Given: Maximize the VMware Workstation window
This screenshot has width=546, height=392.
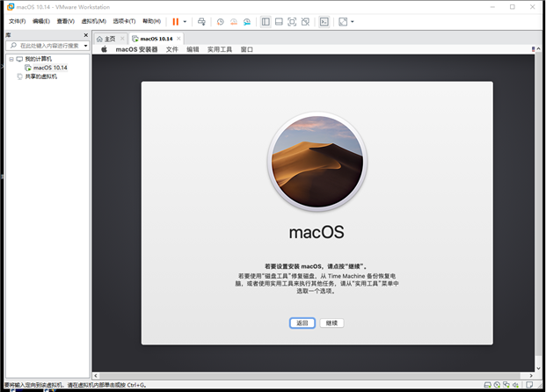Looking at the screenshot, I should (x=513, y=7).
